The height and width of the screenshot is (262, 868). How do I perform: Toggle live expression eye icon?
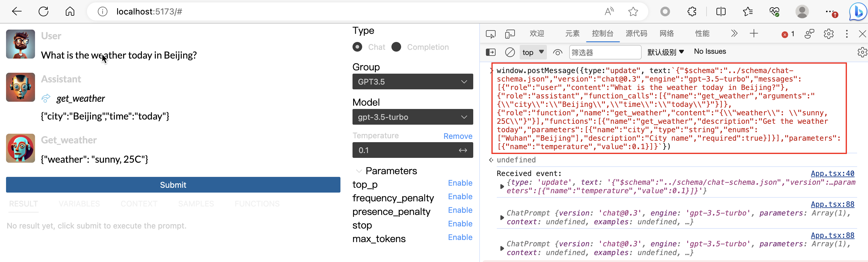point(558,52)
